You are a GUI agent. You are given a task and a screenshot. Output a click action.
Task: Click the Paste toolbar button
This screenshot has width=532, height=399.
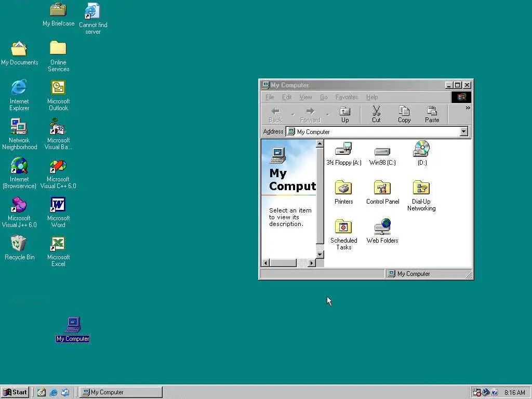tap(432, 114)
